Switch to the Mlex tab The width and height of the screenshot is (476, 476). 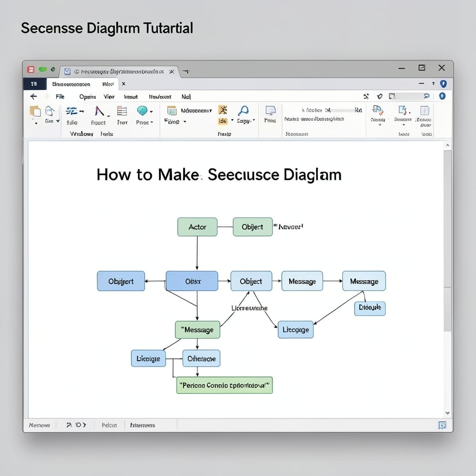(108, 84)
